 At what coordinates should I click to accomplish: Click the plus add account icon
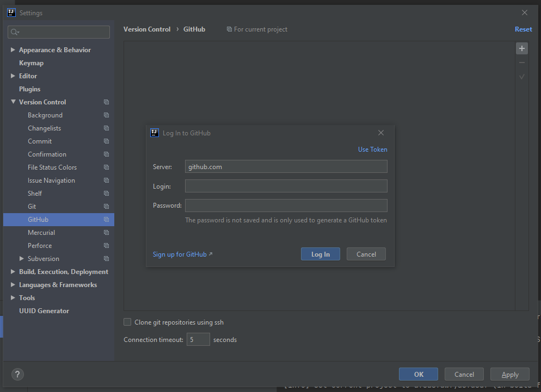521,48
